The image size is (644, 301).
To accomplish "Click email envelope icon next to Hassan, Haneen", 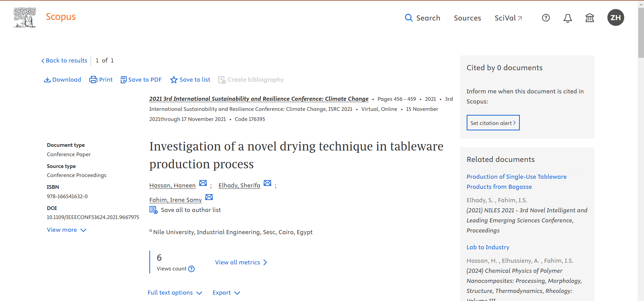I will click(x=203, y=183).
